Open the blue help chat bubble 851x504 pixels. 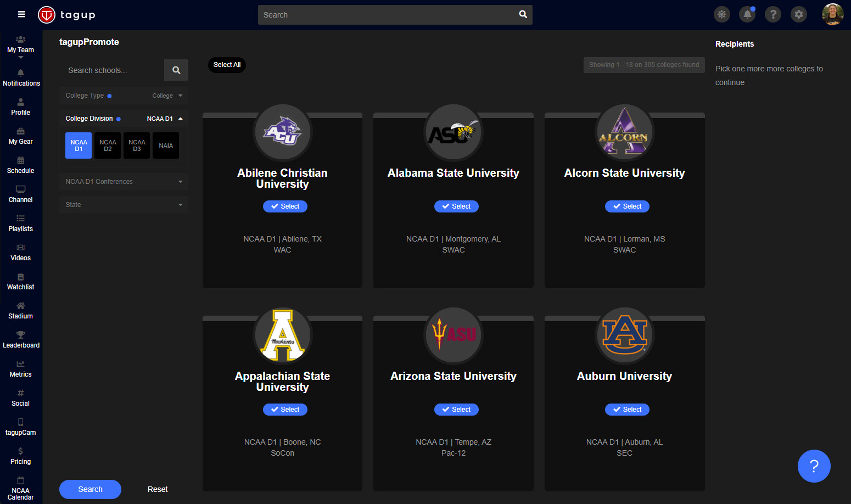(814, 466)
